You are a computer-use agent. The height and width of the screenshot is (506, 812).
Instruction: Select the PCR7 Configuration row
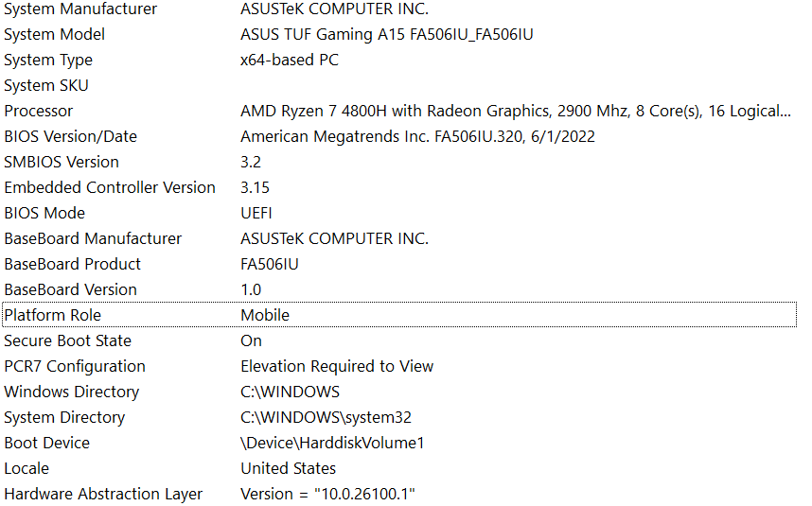click(75, 367)
